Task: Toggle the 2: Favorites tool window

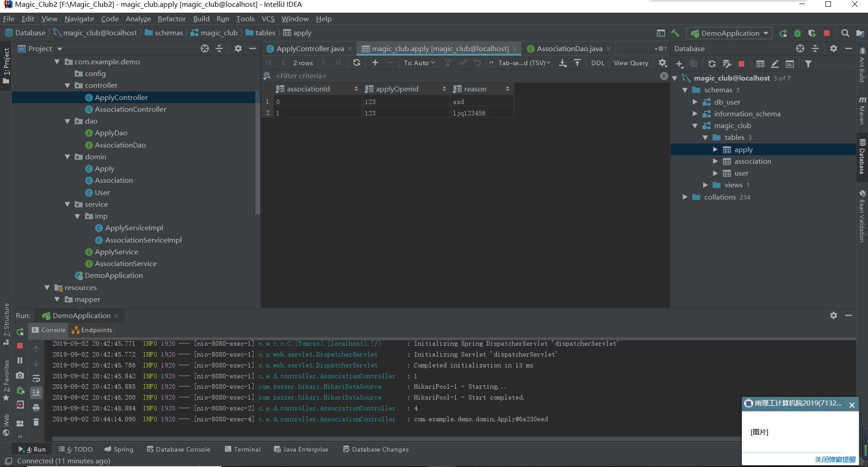Action: coord(6,380)
